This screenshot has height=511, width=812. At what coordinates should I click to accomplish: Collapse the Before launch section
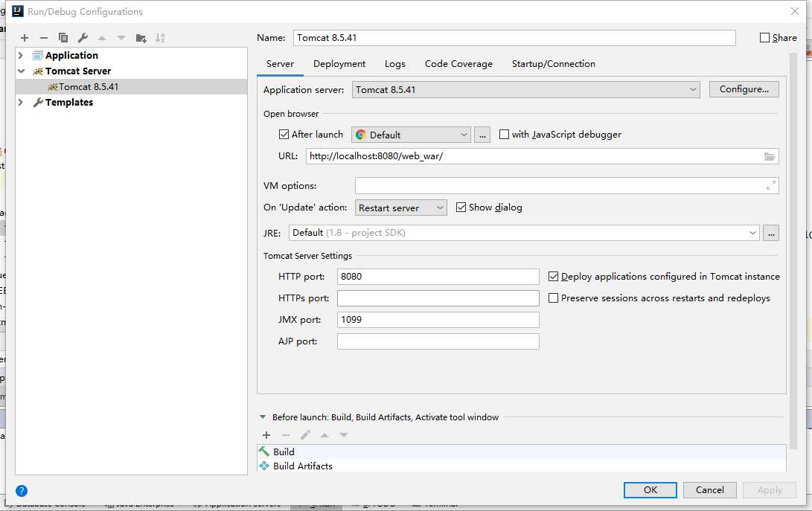coord(263,417)
